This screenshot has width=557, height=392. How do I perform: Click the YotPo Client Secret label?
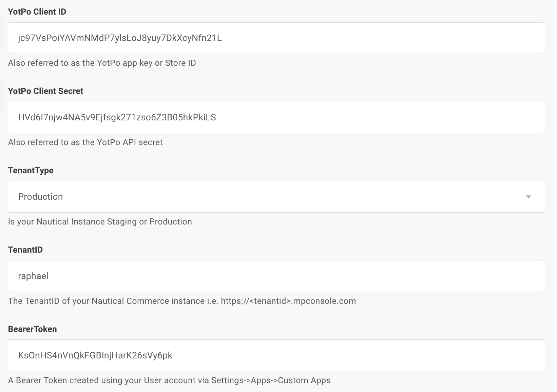tap(45, 91)
